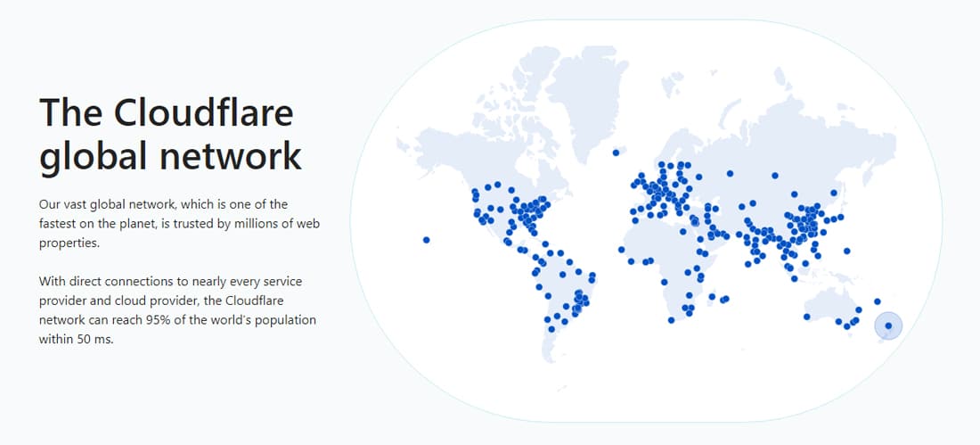The image size is (980, 445).
Task: Click the paragraph starting "With direct connections"
Action: click(177, 310)
